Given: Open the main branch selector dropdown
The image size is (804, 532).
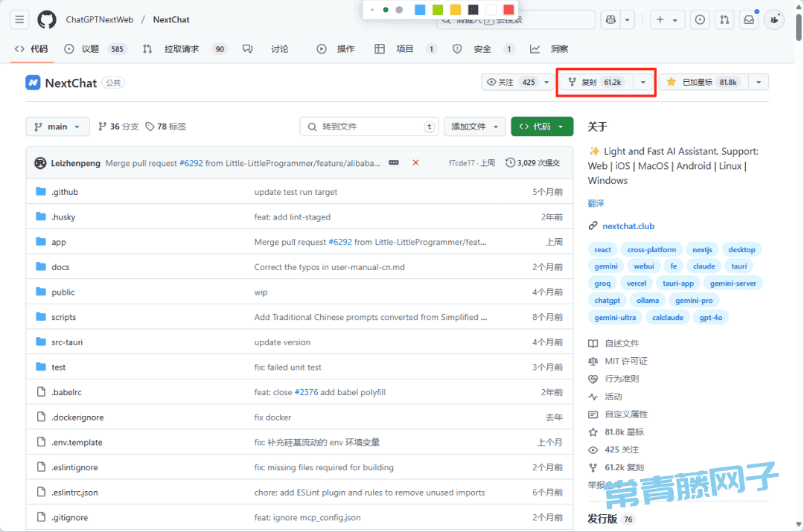Looking at the screenshot, I should pos(57,126).
